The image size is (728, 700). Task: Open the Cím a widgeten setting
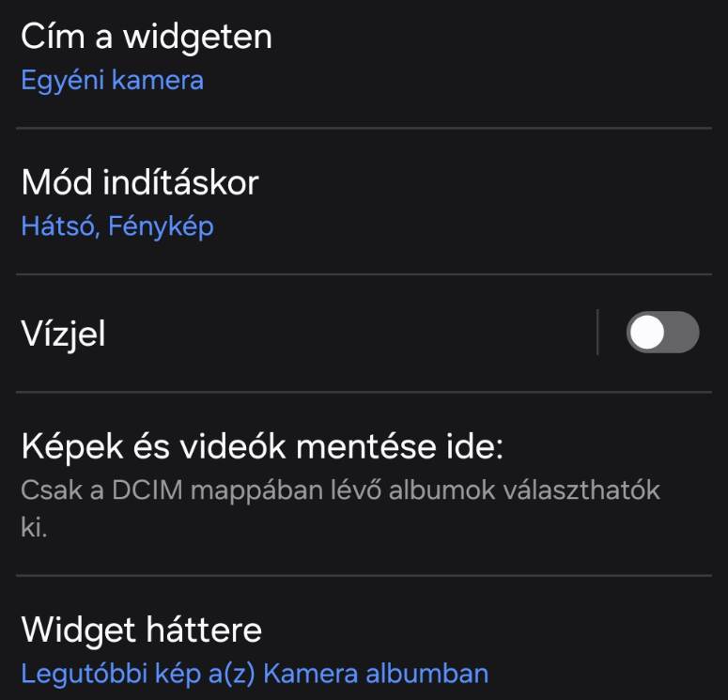147,38
